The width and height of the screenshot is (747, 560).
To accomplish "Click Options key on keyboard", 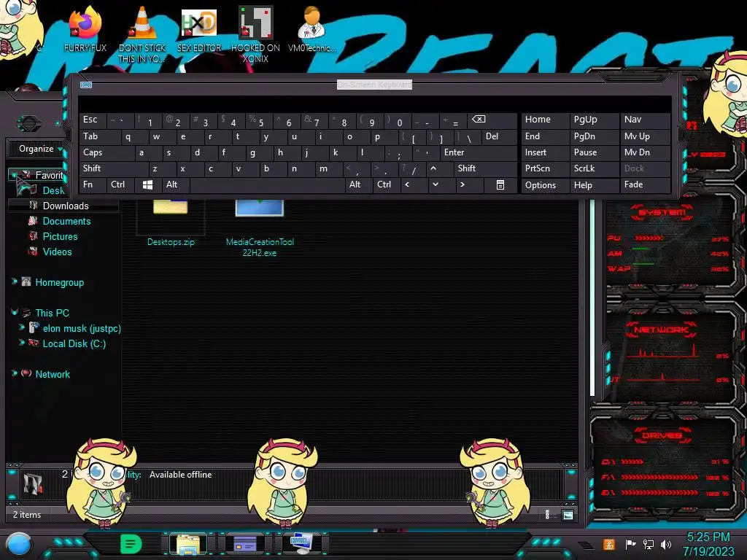I will click(545, 184).
